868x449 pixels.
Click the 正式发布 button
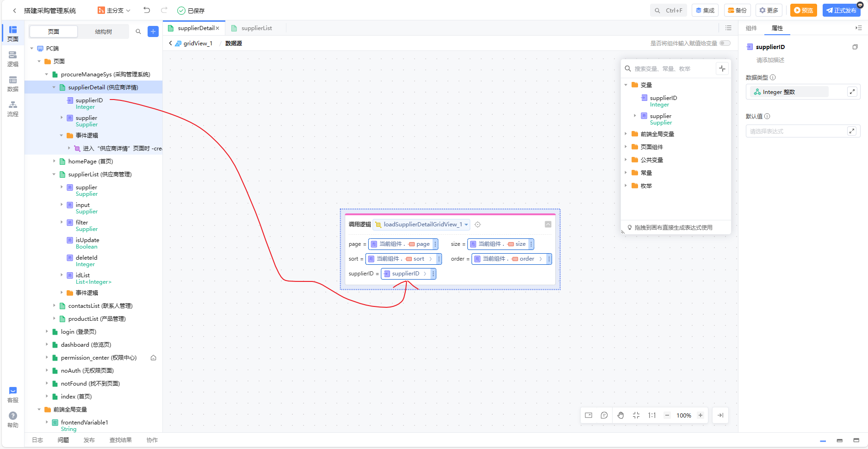[841, 10]
